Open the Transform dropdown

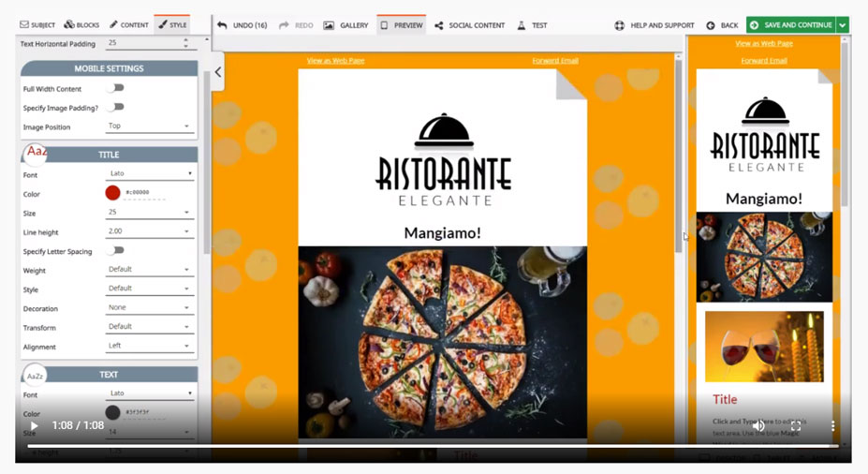pyautogui.click(x=149, y=327)
